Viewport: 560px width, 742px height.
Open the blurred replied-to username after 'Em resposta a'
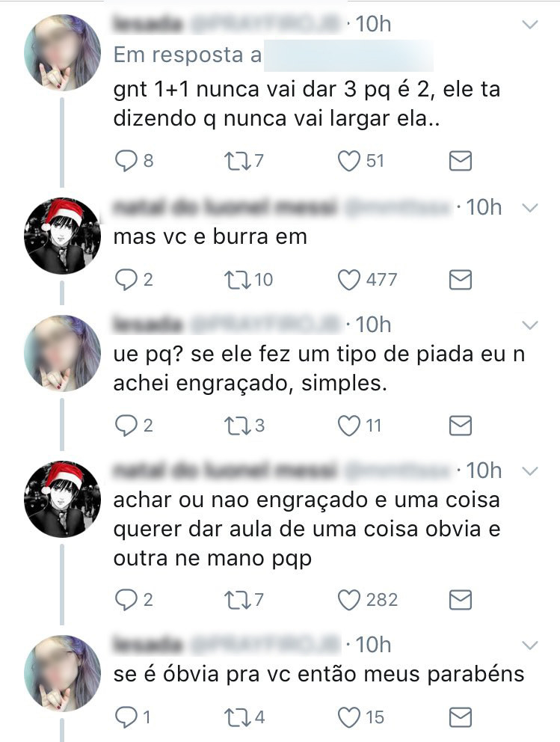[x=348, y=55]
